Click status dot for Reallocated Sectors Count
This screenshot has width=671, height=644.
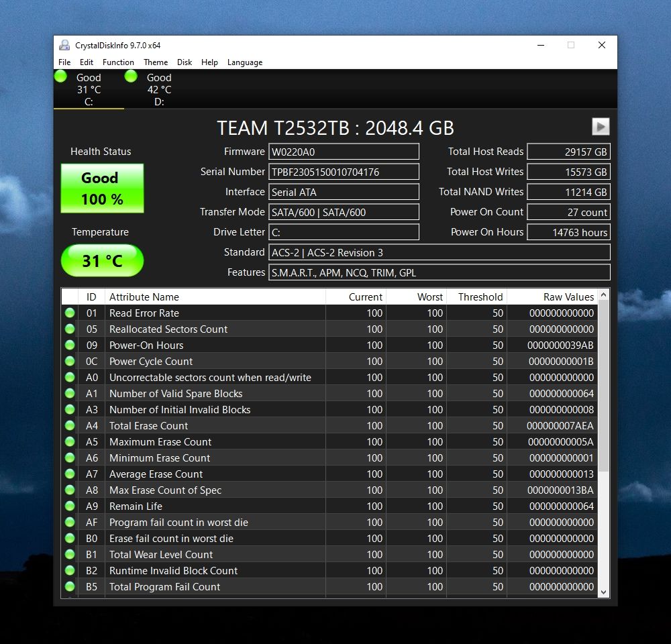[x=70, y=329]
